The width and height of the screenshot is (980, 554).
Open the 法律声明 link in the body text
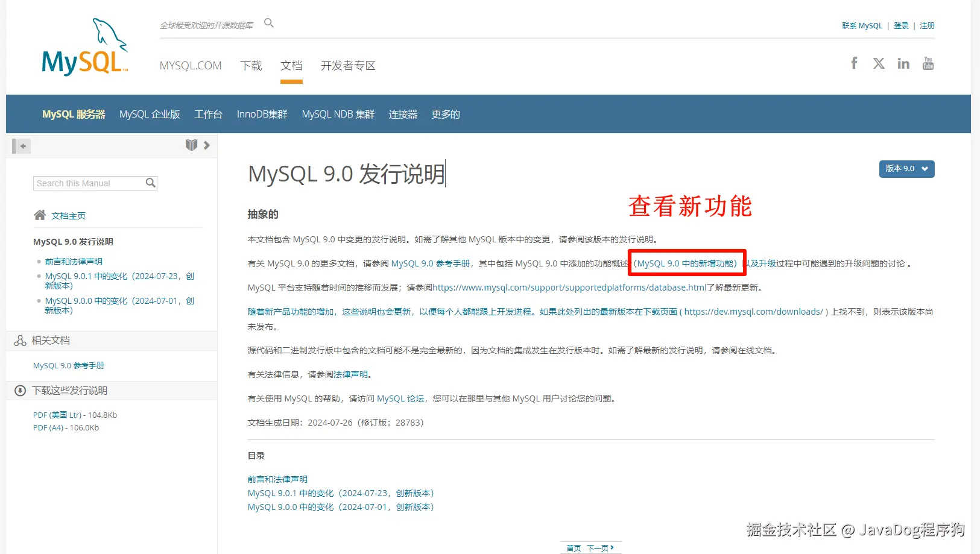[351, 374]
